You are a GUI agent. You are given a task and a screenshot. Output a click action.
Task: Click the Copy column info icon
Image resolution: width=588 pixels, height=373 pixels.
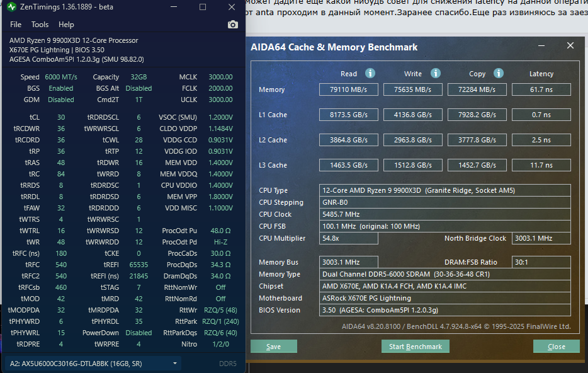498,73
